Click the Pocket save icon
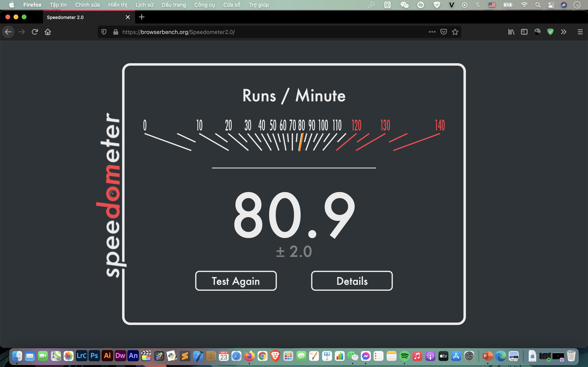The image size is (588, 367). coord(444,32)
